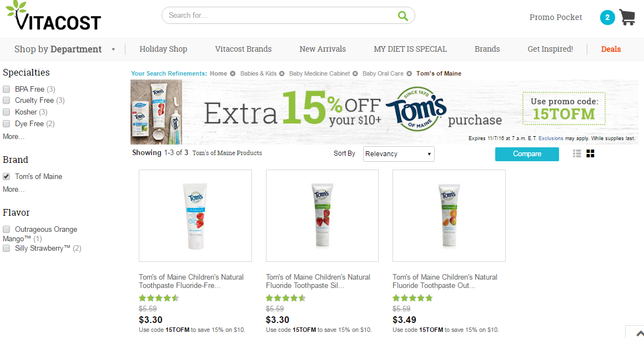
Task: Remove the Baby Oral Care refinement
Action: click(x=409, y=73)
